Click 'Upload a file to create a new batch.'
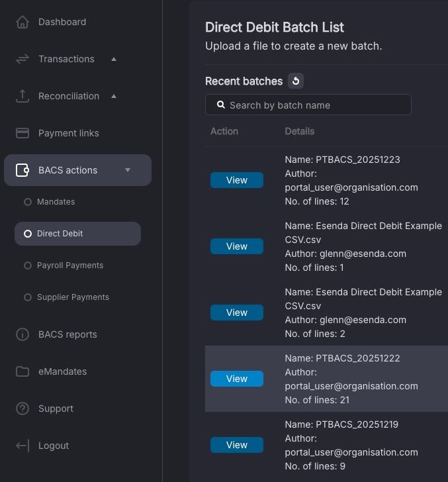 (x=293, y=46)
